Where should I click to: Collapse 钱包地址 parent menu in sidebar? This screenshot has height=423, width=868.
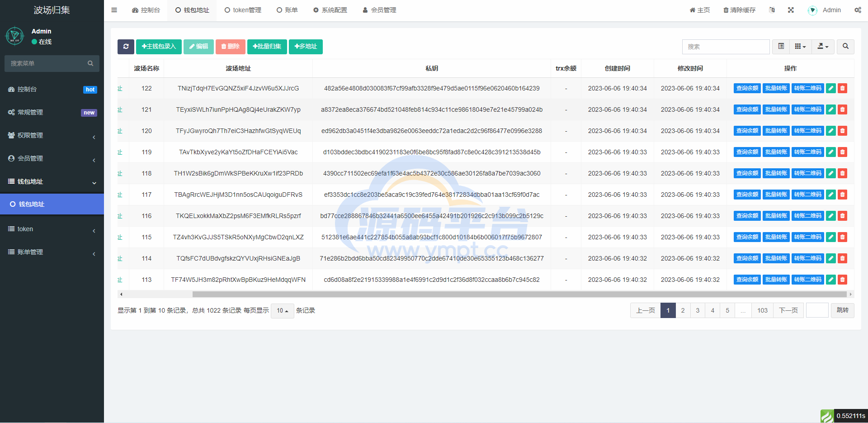(x=52, y=181)
